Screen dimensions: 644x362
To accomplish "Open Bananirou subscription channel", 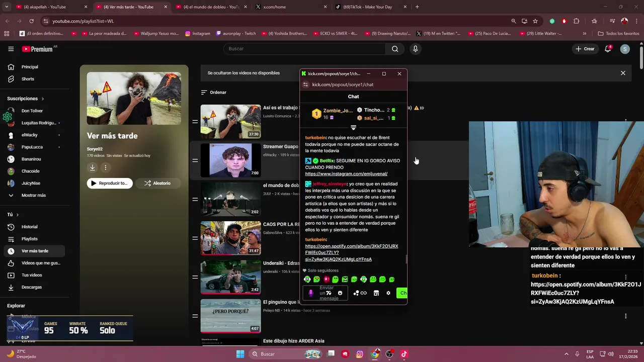I will tap(31, 159).
